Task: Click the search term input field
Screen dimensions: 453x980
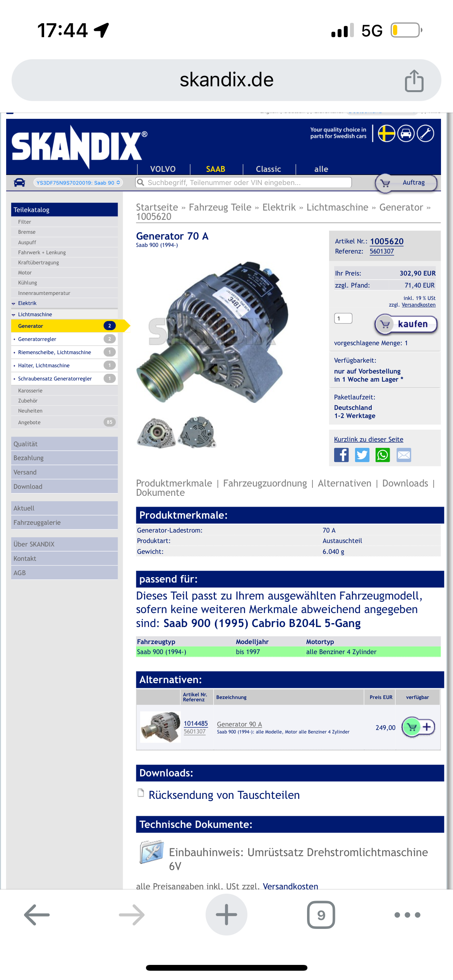Action: pos(244,182)
